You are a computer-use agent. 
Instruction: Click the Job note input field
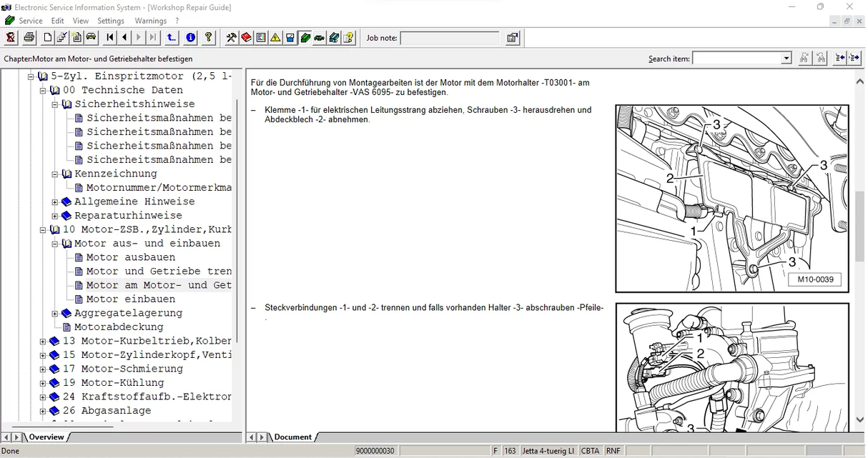click(449, 38)
